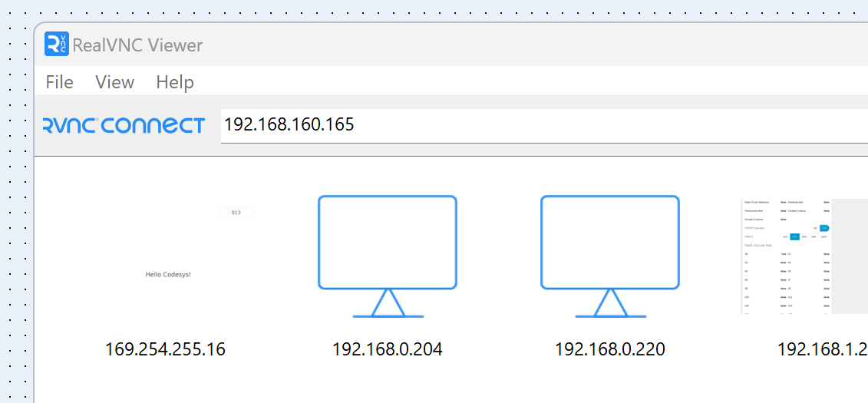
Task: Click the label 192.168.0.220
Action: click(x=610, y=349)
